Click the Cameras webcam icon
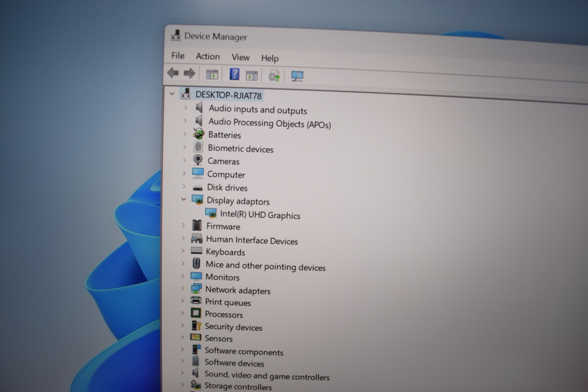The height and width of the screenshot is (392, 588). point(198,160)
